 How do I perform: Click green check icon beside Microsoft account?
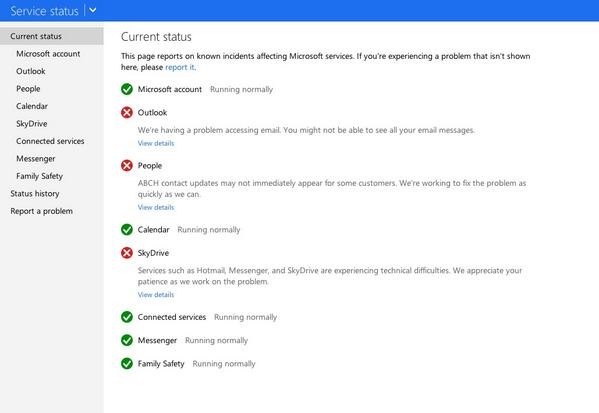[x=127, y=89]
